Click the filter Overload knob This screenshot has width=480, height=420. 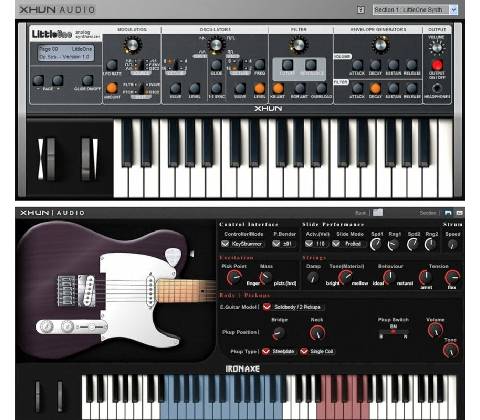321,88
